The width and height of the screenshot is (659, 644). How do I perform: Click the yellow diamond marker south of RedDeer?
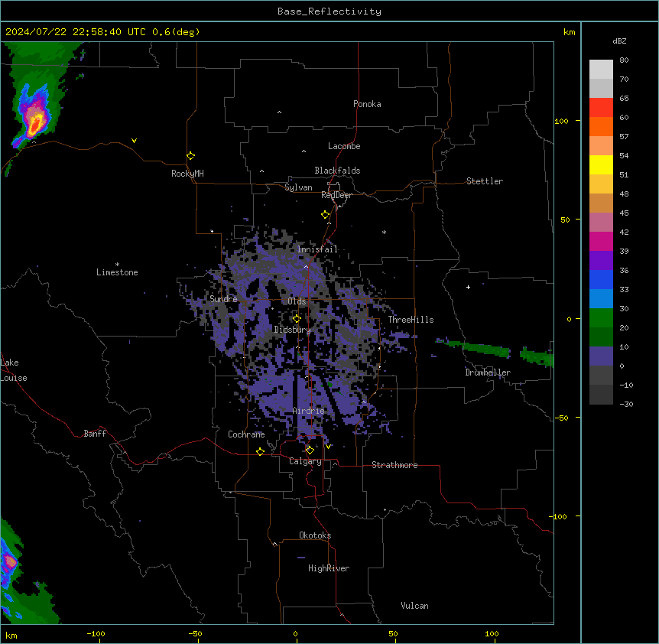(x=325, y=215)
